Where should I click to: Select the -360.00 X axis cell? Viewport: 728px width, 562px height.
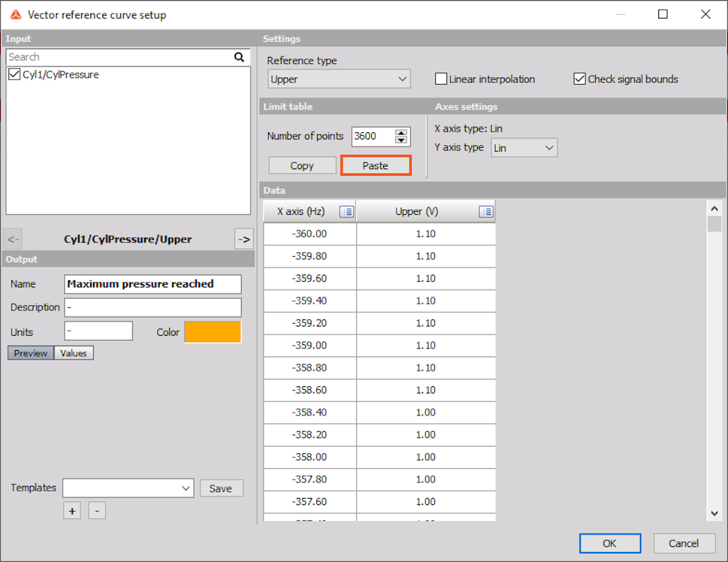(310, 234)
